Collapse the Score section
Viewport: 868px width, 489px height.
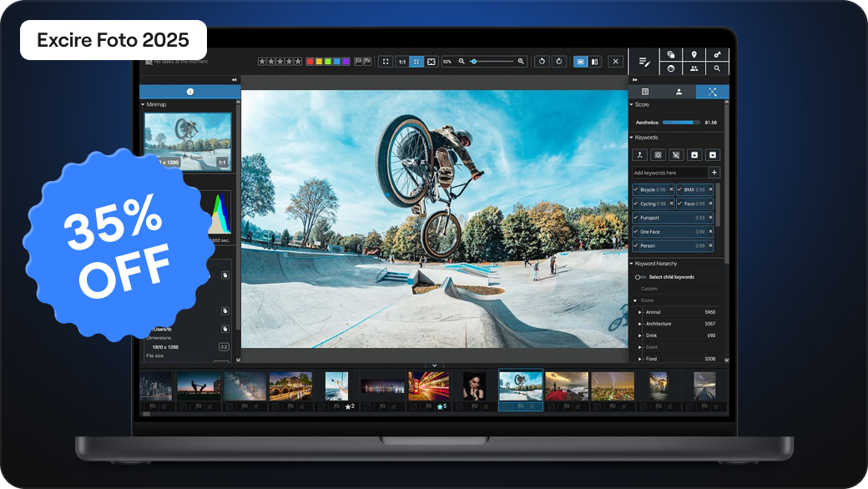point(633,104)
